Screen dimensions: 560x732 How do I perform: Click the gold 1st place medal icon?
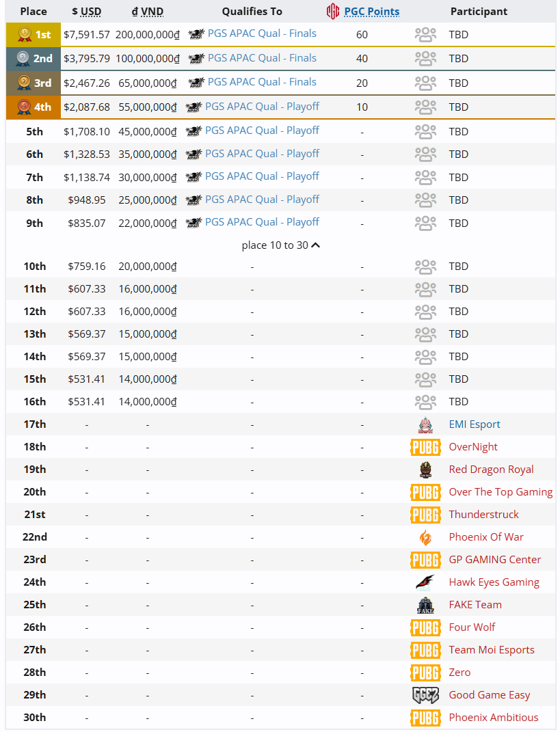(25, 35)
